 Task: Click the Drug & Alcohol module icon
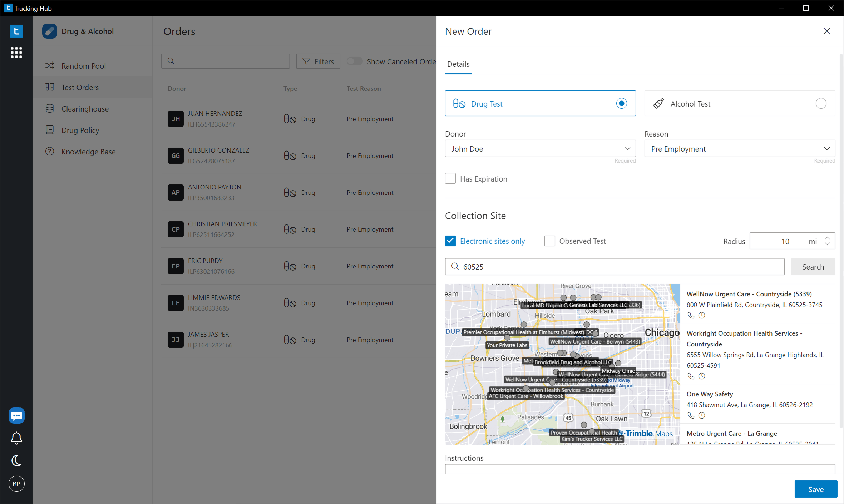[x=50, y=31]
